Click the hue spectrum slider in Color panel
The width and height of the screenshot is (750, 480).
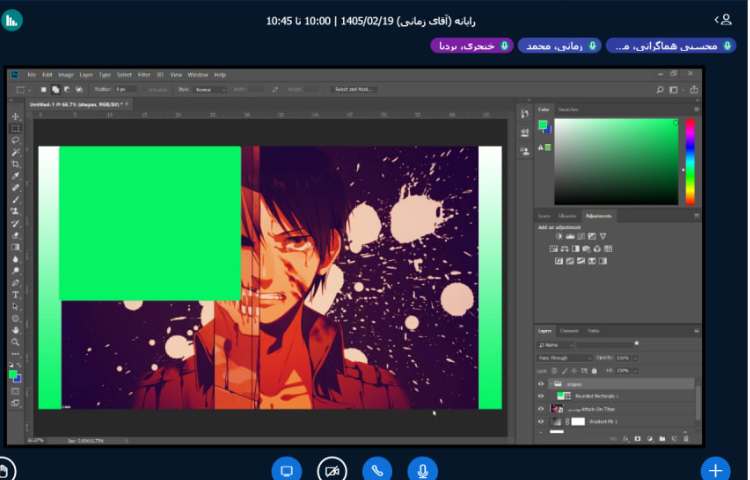coord(690,162)
